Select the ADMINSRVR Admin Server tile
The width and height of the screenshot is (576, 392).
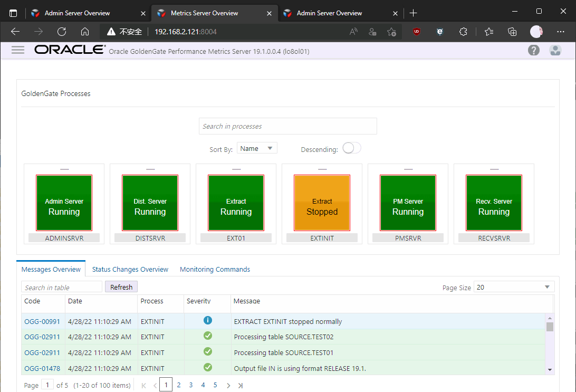(64, 203)
